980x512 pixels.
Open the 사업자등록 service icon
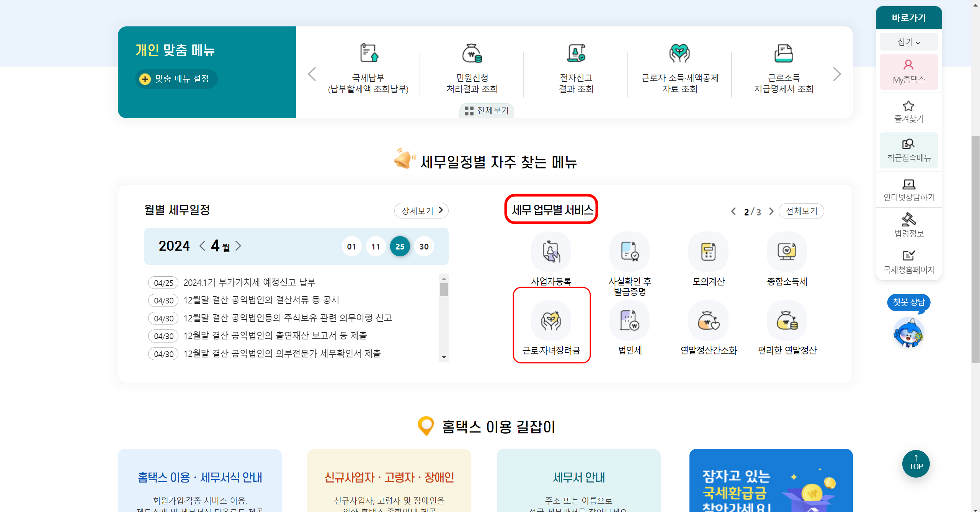551,252
